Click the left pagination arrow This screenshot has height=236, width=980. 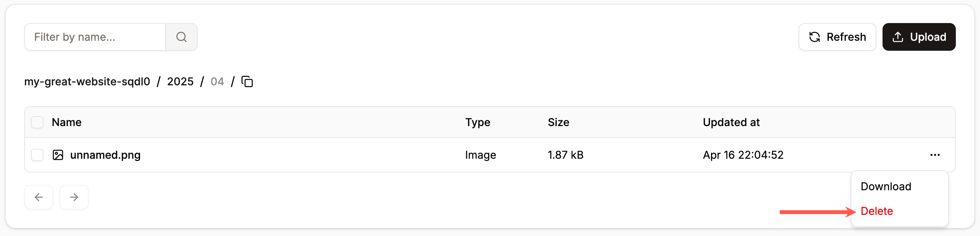click(38, 197)
